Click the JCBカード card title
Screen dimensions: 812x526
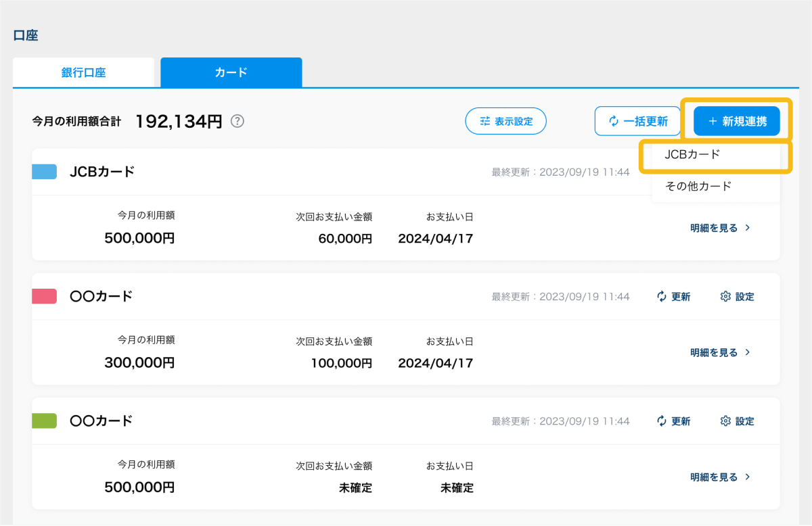click(x=102, y=172)
